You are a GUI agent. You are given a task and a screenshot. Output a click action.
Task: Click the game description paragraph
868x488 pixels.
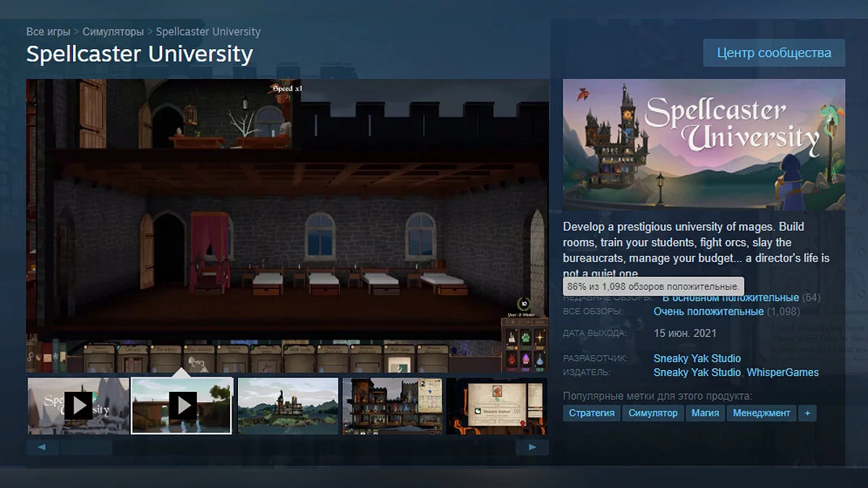(x=697, y=250)
